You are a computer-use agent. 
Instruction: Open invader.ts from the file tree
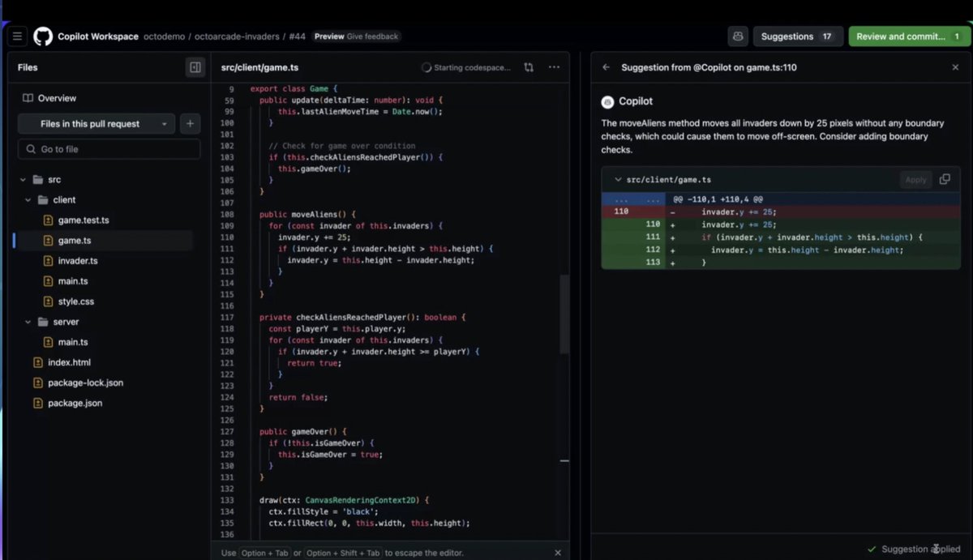[x=78, y=261]
